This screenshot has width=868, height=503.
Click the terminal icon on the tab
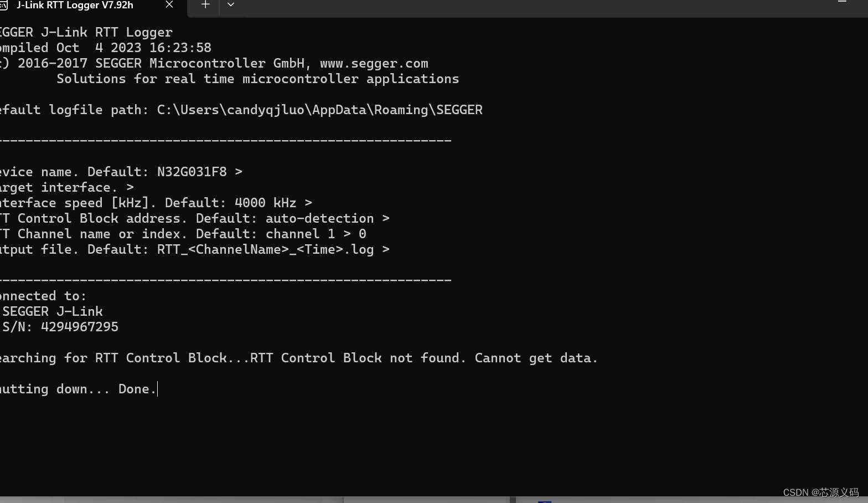click(3, 5)
